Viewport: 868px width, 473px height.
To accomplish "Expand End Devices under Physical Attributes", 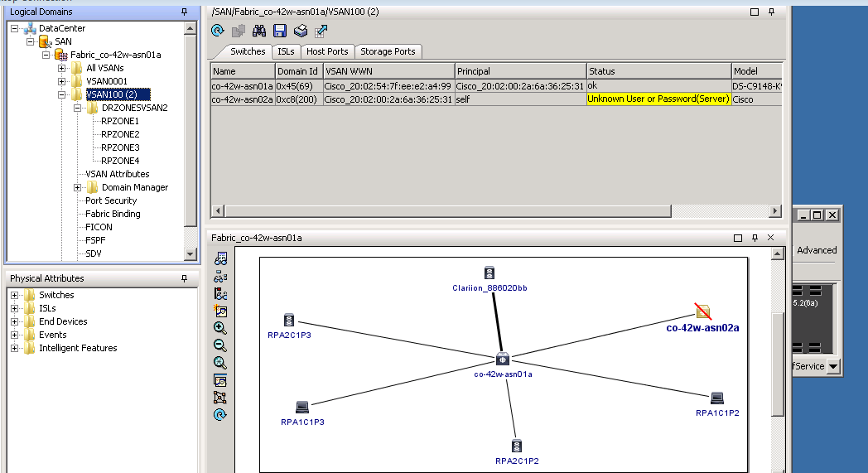I will (15, 321).
